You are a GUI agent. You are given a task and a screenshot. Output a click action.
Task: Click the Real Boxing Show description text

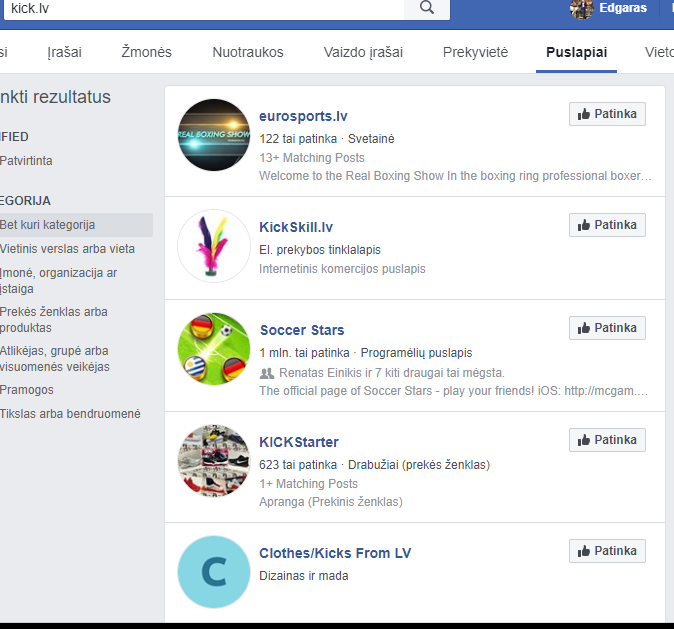tap(455, 176)
